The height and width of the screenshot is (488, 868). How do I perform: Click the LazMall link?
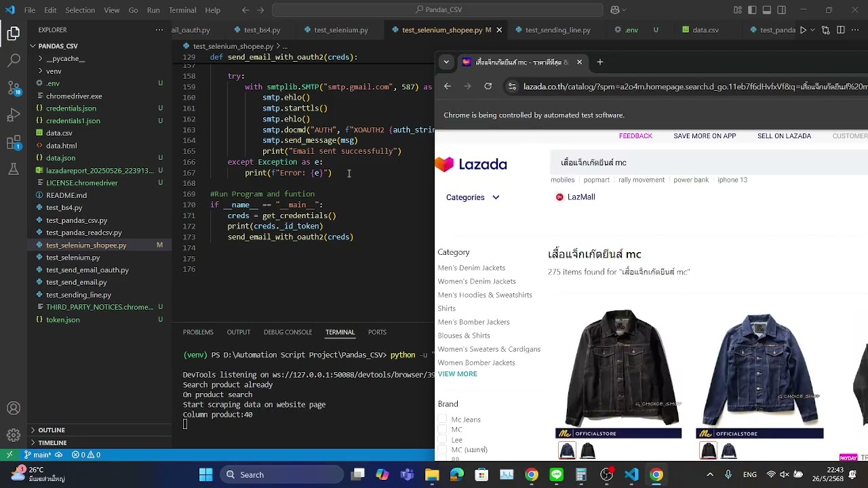tap(575, 197)
